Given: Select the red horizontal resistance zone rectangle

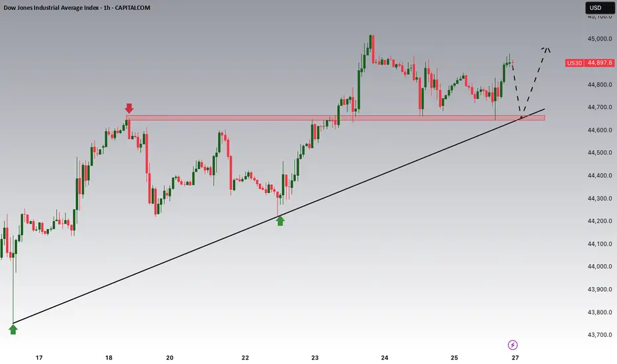Looking at the screenshot, I should [335, 118].
